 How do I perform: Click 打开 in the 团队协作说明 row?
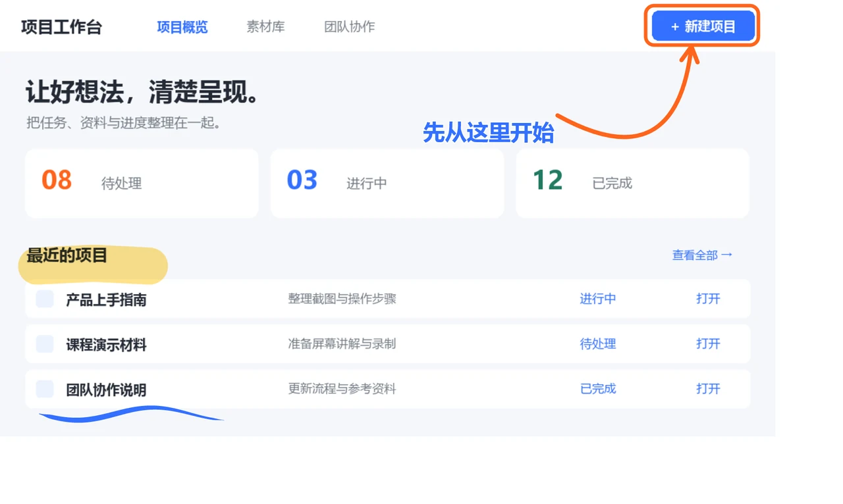(708, 389)
